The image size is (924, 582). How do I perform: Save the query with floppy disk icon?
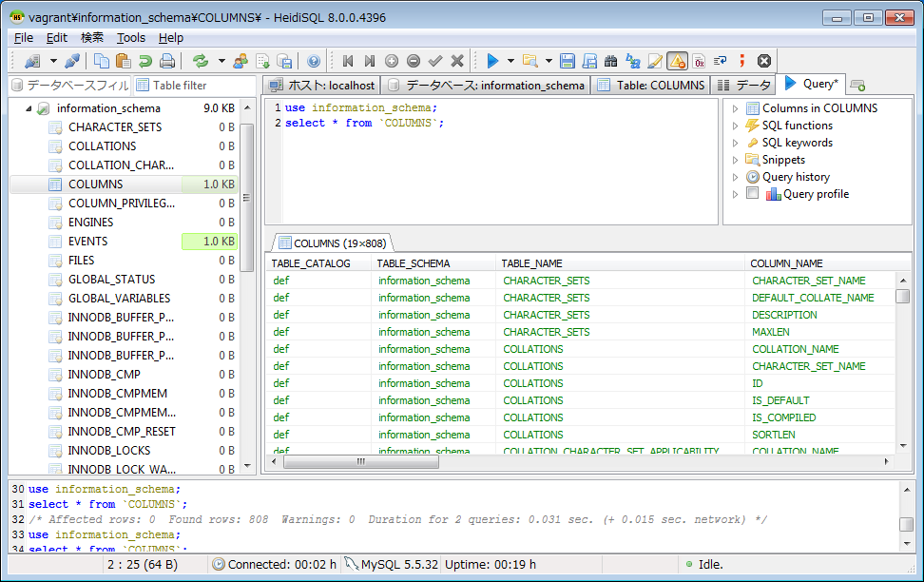(567, 61)
